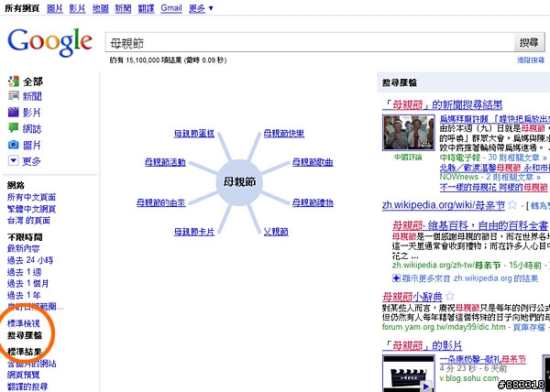Open Gmail in the top navigation bar

click(171, 8)
